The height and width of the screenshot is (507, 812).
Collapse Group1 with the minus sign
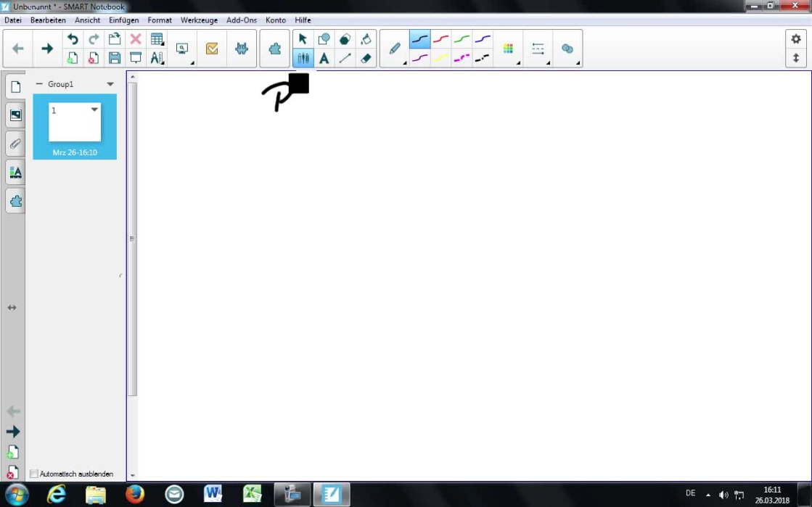tap(39, 84)
